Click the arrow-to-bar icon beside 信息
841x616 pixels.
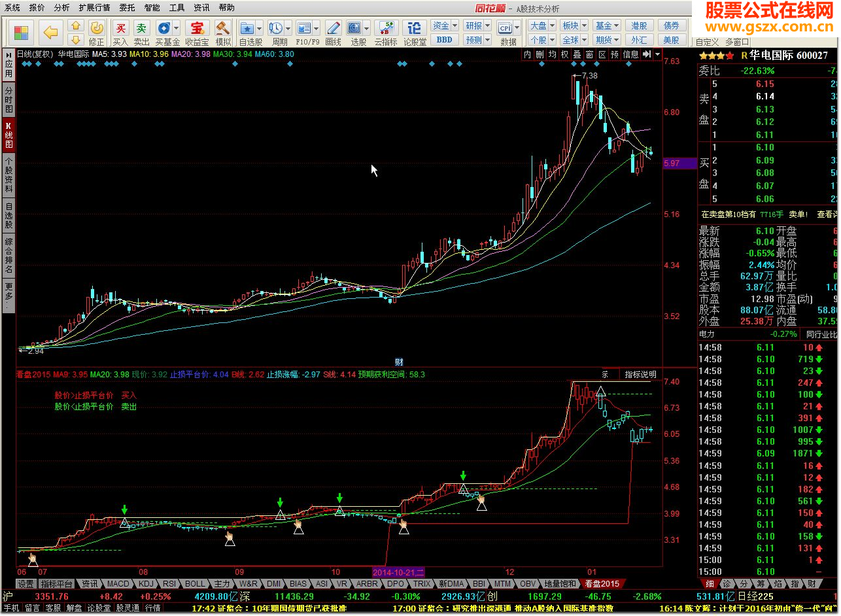pos(647,55)
